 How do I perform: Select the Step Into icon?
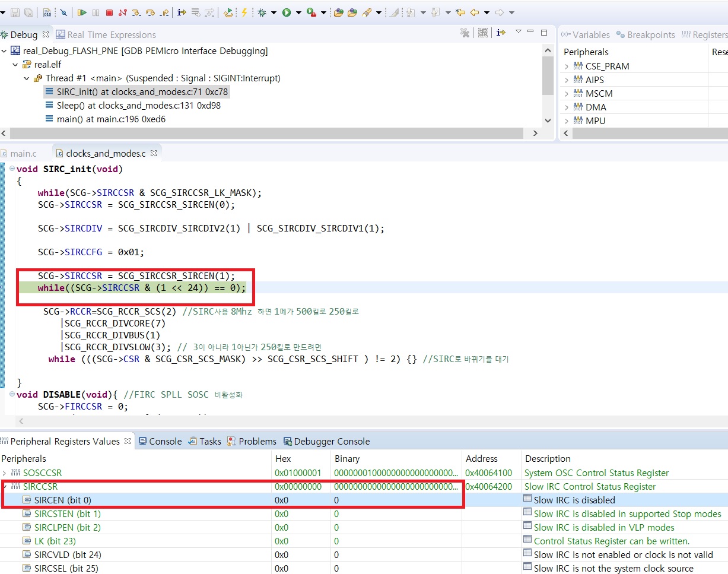tap(136, 12)
